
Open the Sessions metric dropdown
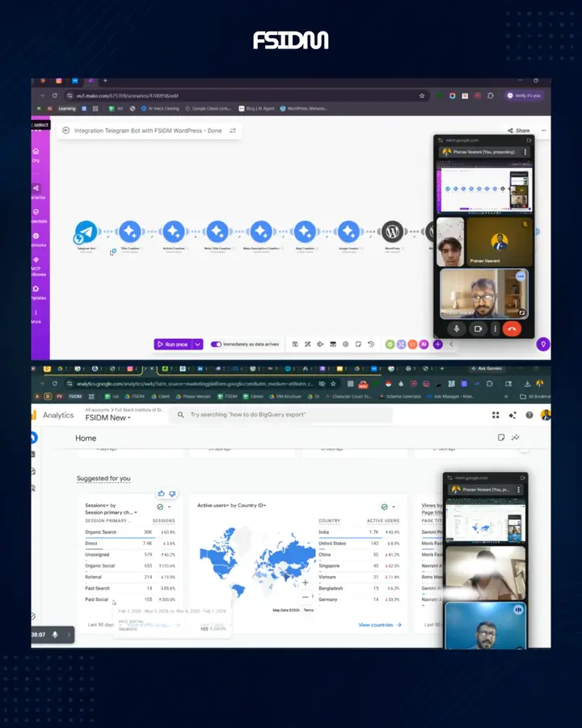(97, 505)
